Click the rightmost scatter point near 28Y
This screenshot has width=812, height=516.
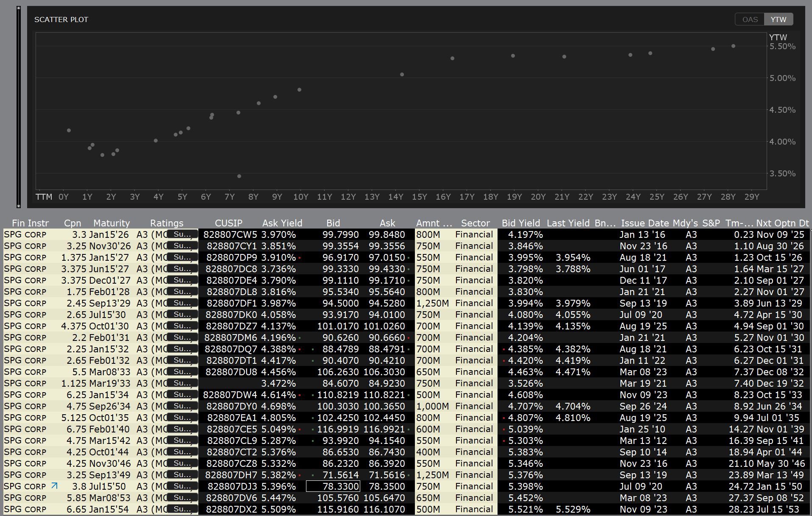pyautogui.click(x=733, y=46)
